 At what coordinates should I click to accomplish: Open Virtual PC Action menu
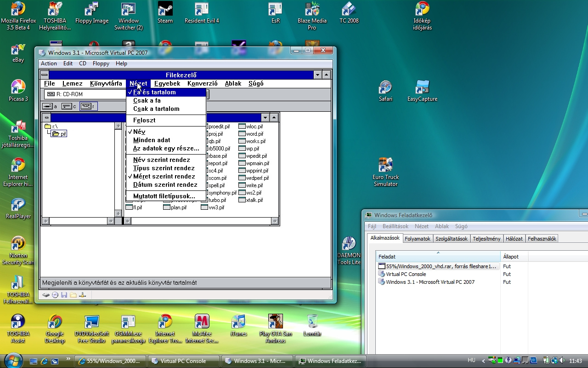(49, 63)
